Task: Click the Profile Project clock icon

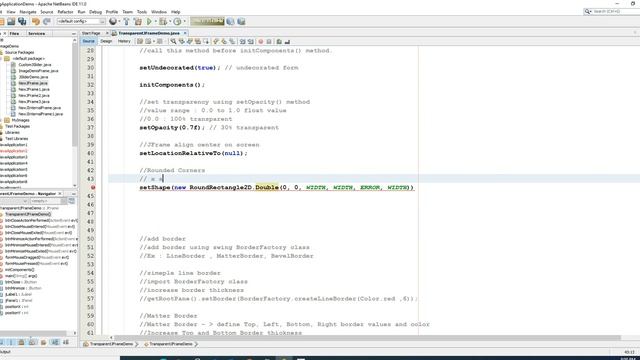Action: click(x=178, y=21)
